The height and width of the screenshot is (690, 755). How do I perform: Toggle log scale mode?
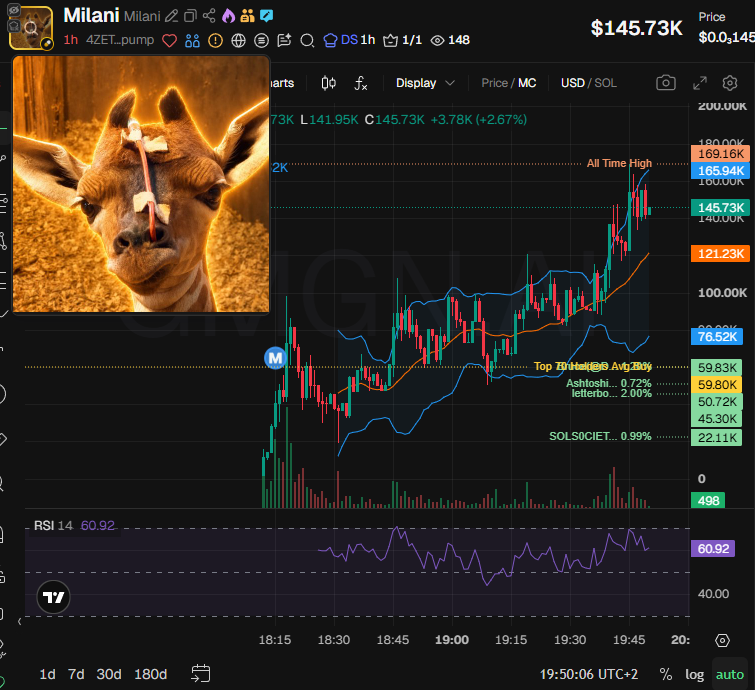pyautogui.click(x=694, y=675)
